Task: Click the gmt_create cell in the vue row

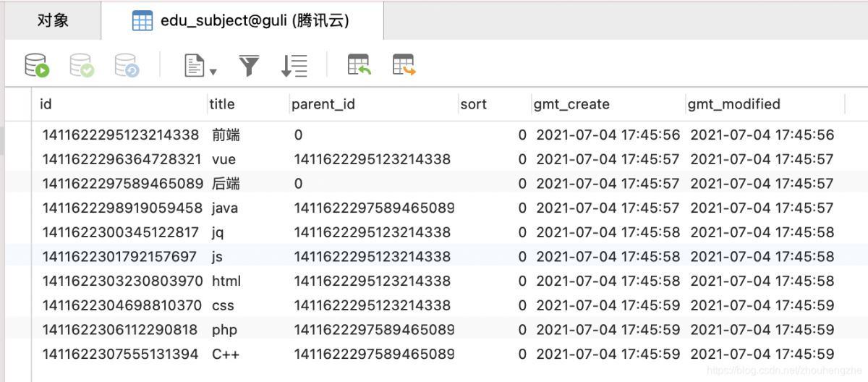Action: (x=608, y=159)
